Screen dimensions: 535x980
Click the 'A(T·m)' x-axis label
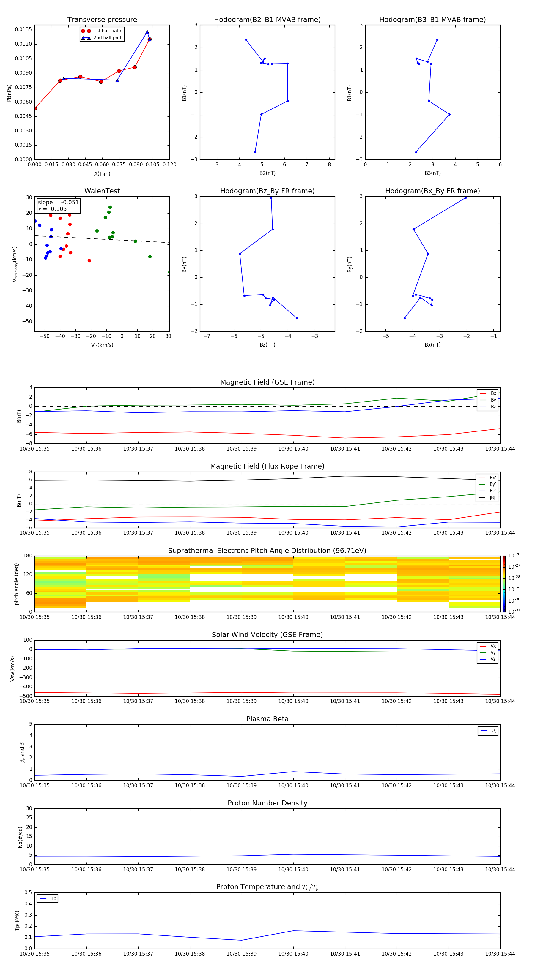[102, 173]
